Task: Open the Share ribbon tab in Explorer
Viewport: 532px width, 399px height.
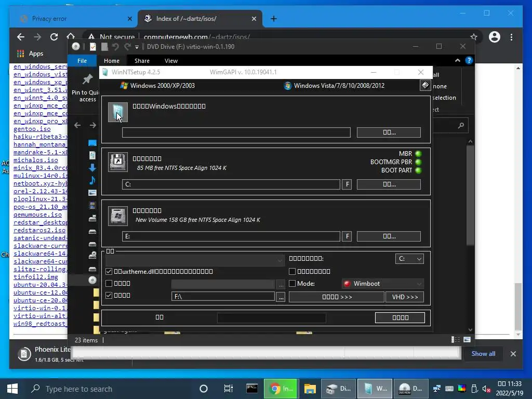Action: tap(142, 61)
